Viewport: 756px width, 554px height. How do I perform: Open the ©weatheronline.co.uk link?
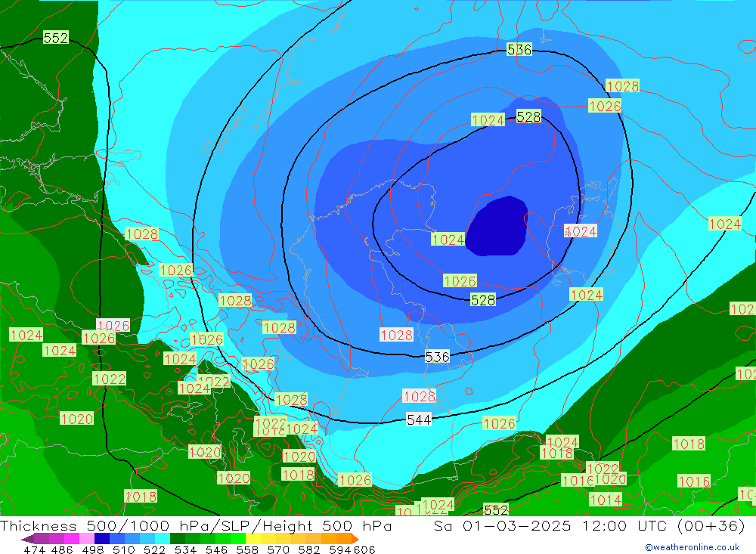[692, 547]
